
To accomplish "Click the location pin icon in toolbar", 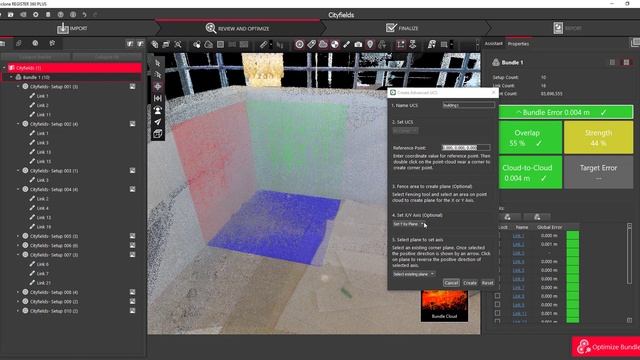I will [370, 44].
